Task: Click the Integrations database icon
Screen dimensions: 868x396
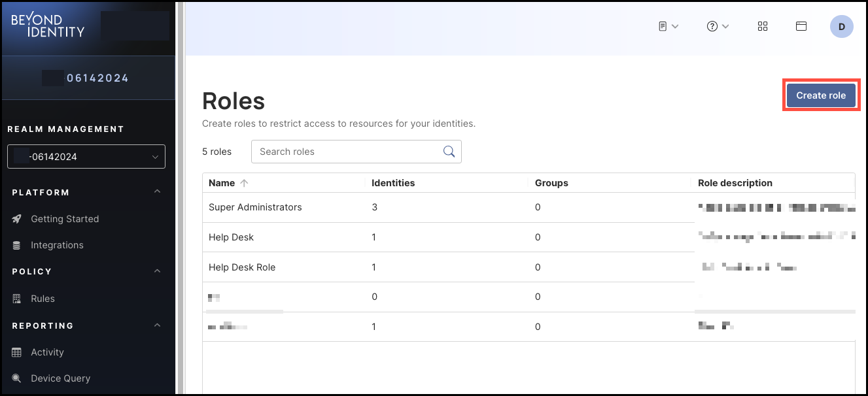Action: [17, 245]
